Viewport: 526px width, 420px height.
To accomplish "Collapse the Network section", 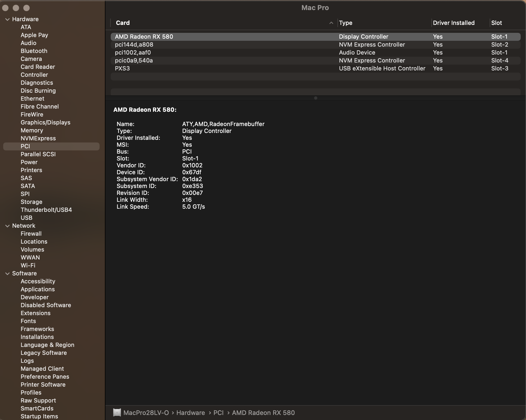I will coord(7,226).
